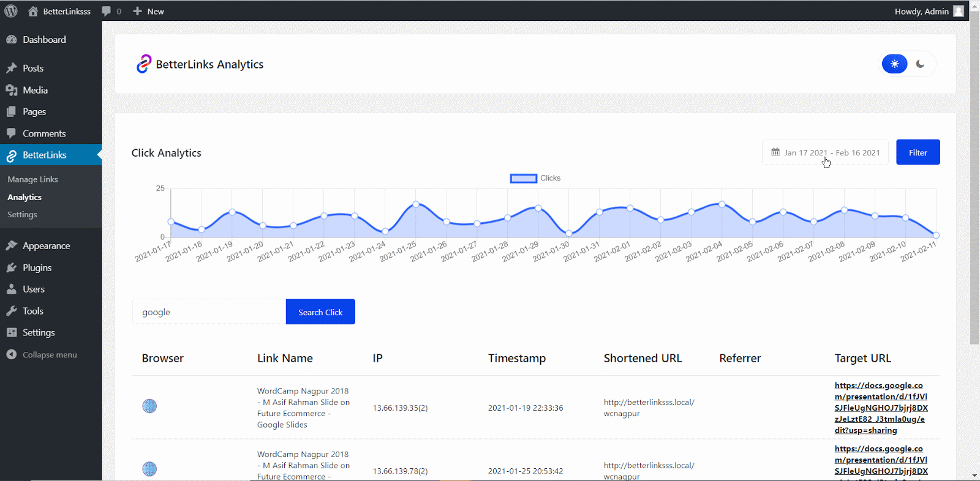
Task: Click the blue Filter button
Action: point(918,152)
